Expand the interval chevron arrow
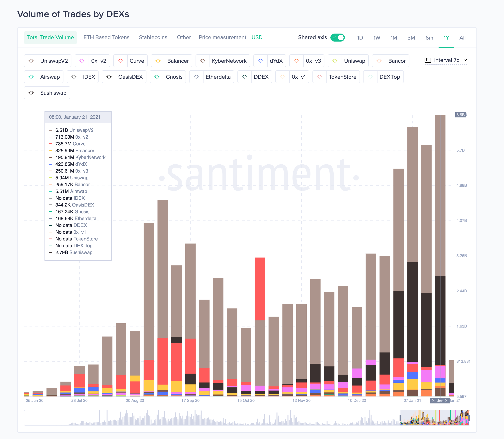This screenshot has height=439, width=504. click(x=465, y=60)
